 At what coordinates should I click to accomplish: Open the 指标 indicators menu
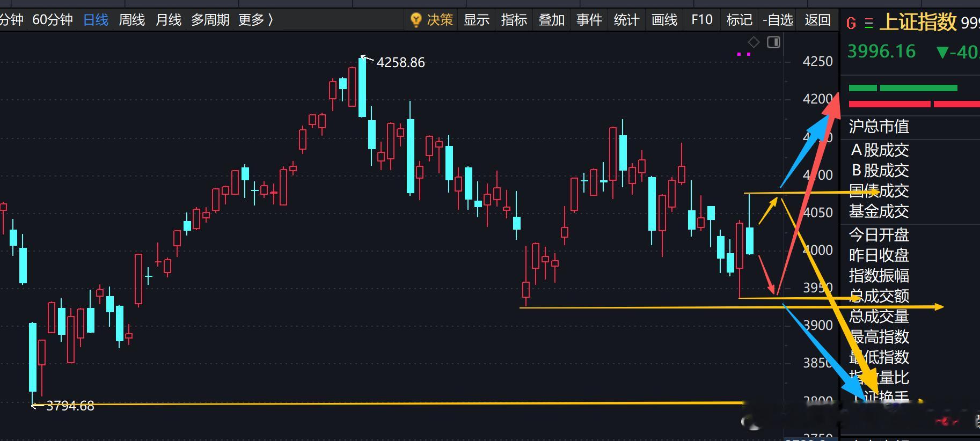point(514,20)
